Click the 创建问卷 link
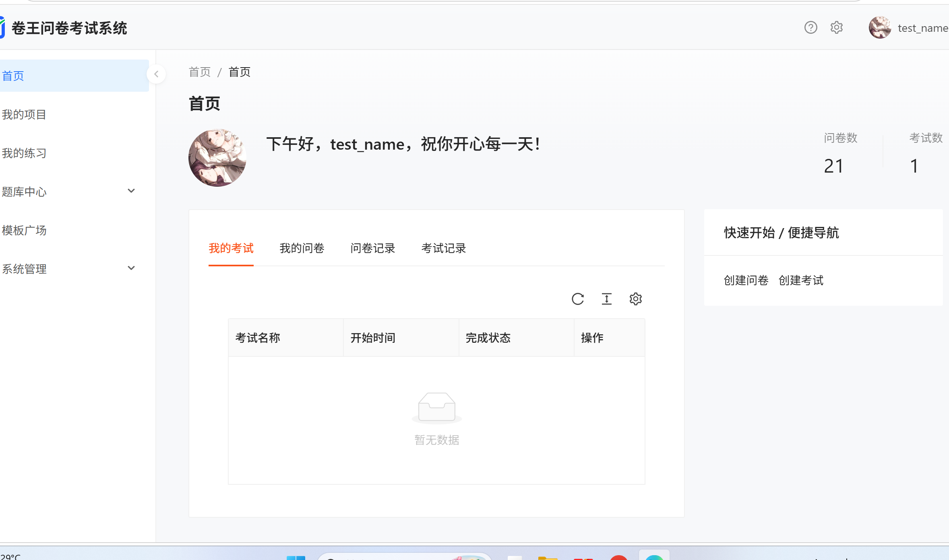This screenshot has width=949, height=560. point(746,280)
